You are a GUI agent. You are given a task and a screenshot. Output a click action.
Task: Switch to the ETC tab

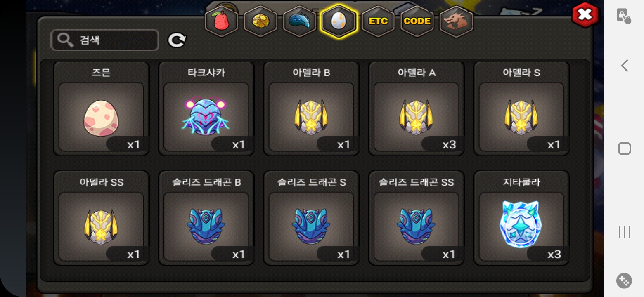point(378,21)
